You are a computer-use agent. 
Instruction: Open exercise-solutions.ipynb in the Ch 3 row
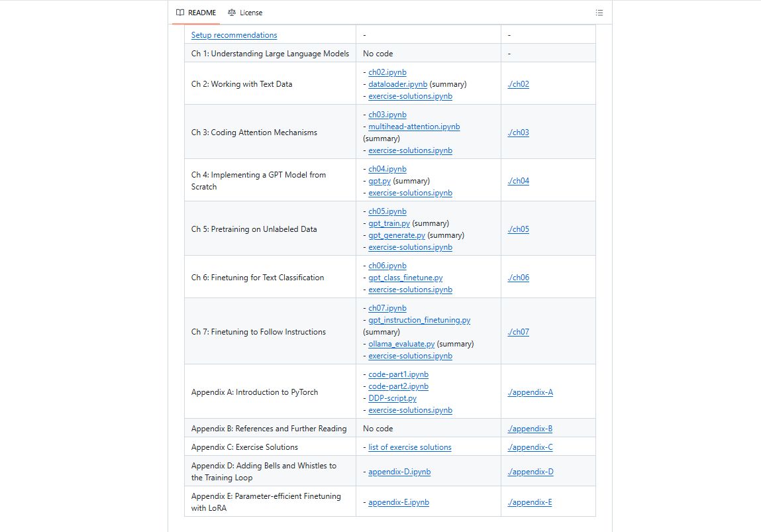pos(410,150)
